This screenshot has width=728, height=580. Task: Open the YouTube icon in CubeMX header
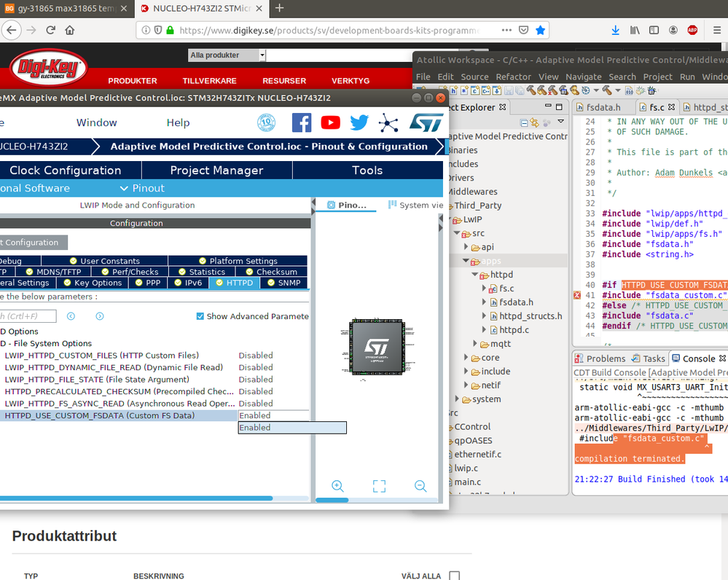click(x=330, y=122)
